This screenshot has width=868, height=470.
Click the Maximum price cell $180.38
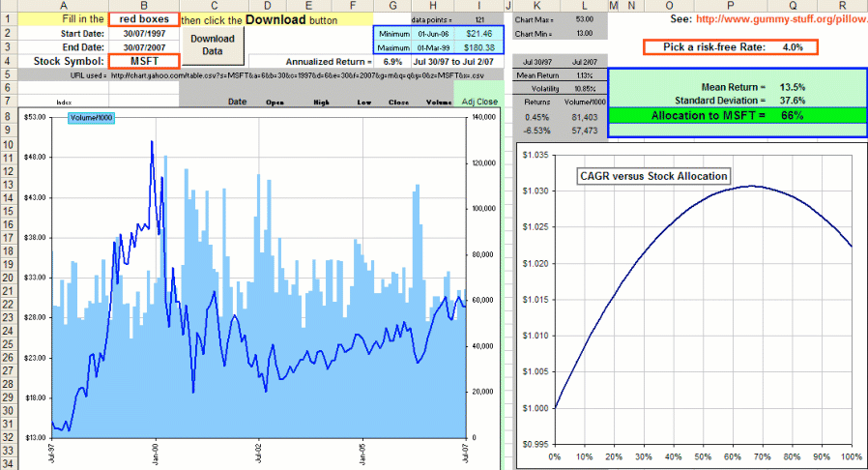coord(478,47)
